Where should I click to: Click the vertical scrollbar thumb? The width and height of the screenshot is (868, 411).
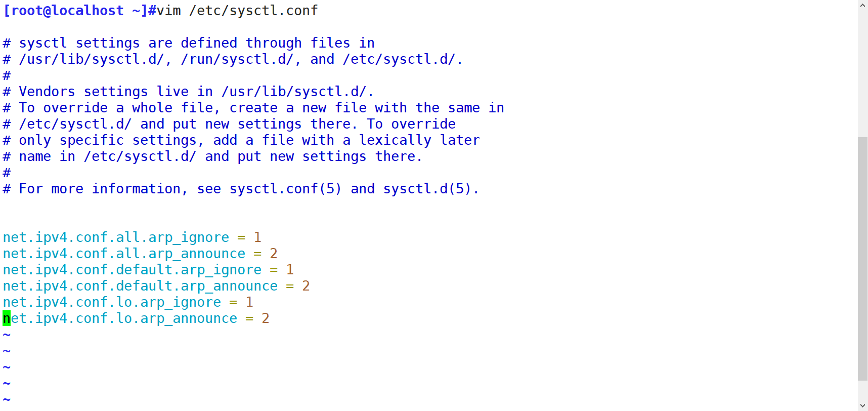click(x=863, y=258)
